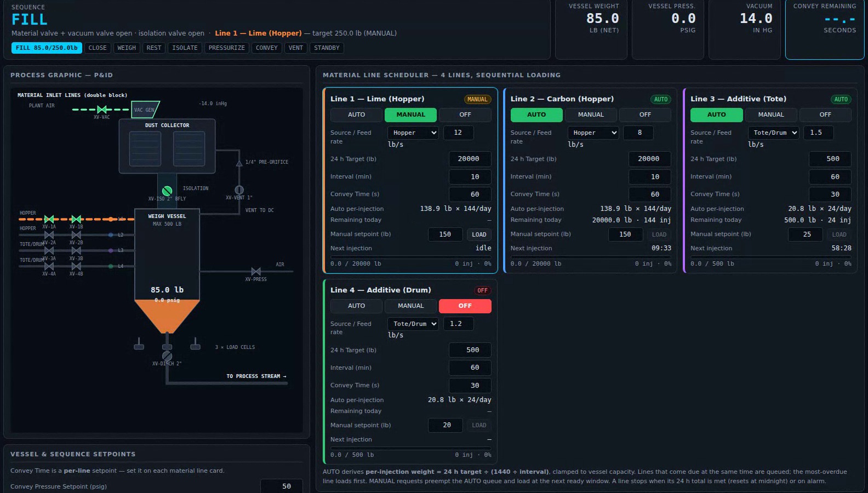This screenshot has width=868, height=493.
Task: Click the XV-VAC valve symbol
Action: click(x=101, y=110)
